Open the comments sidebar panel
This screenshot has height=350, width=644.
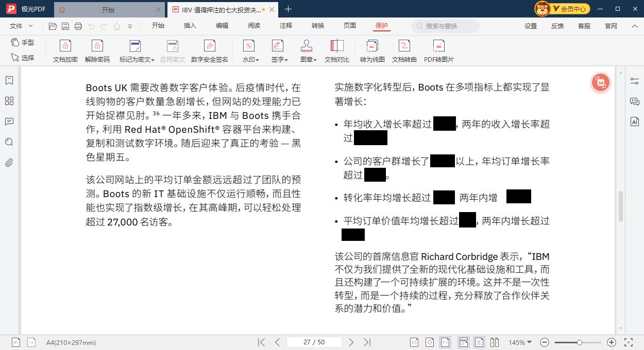[9, 122]
